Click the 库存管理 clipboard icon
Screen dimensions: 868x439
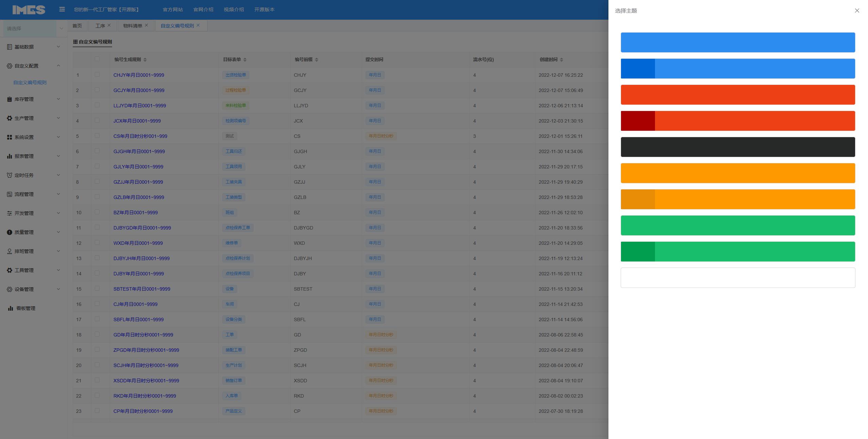9,99
